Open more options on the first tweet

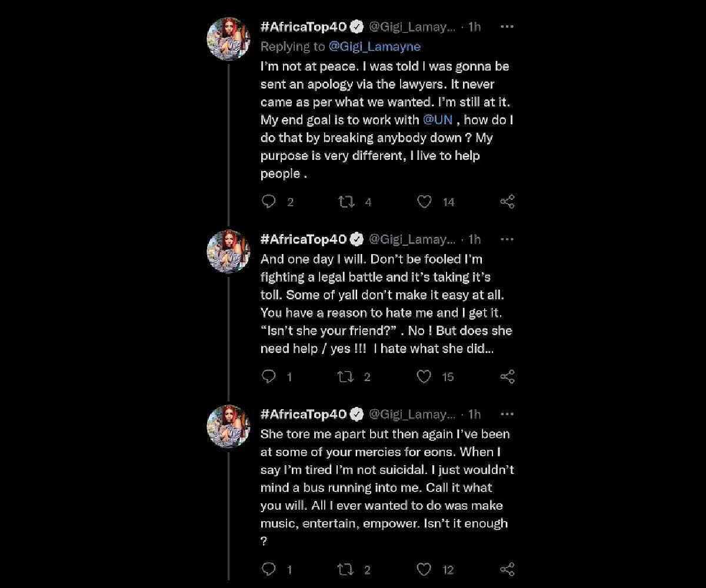click(x=507, y=27)
